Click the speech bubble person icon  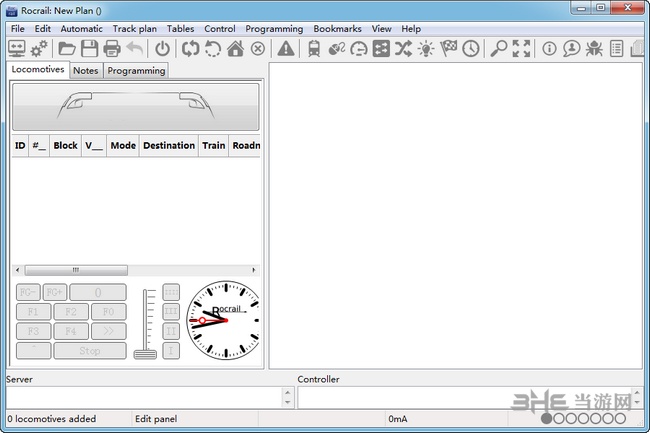coord(572,48)
